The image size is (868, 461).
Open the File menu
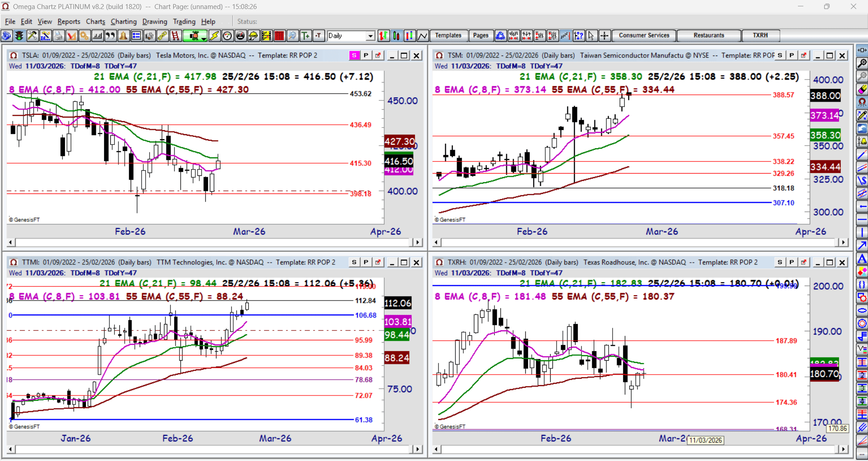(10, 21)
